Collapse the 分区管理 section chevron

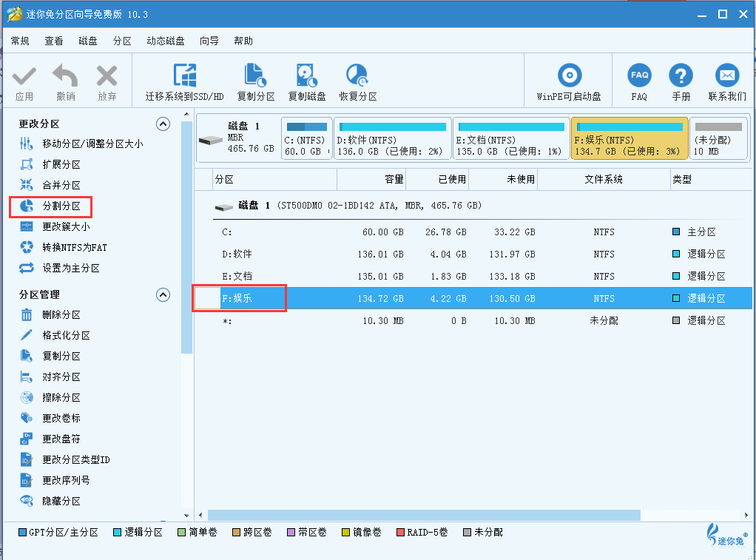point(163,294)
